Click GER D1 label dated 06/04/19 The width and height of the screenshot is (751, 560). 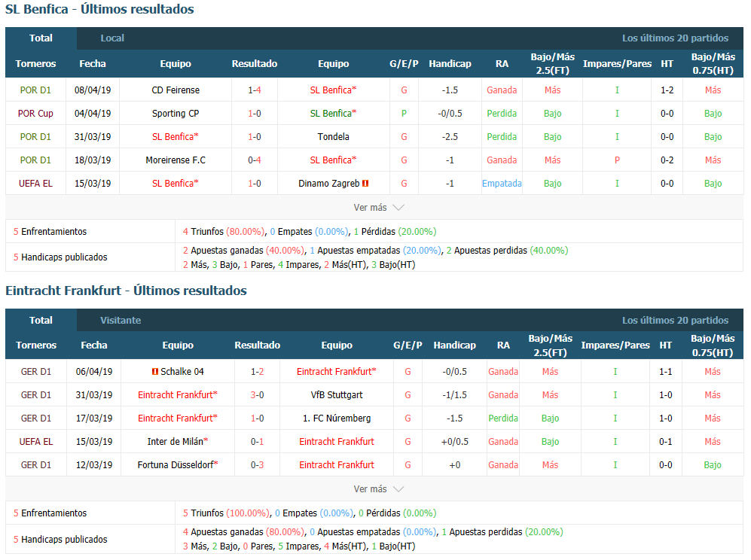pyautogui.click(x=36, y=371)
